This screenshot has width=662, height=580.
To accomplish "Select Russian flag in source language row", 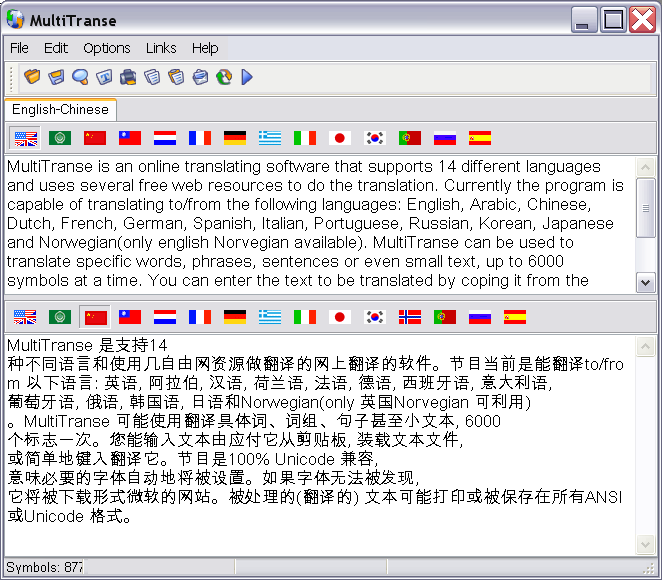I will 445,138.
